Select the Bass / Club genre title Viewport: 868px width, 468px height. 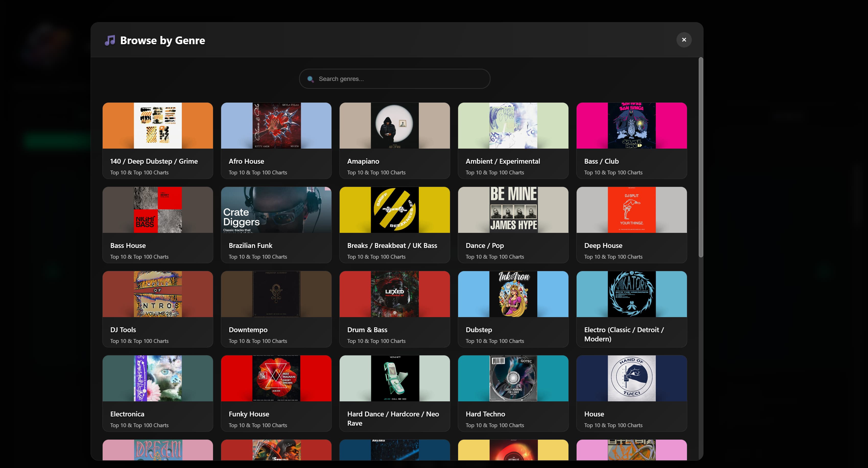click(x=601, y=161)
